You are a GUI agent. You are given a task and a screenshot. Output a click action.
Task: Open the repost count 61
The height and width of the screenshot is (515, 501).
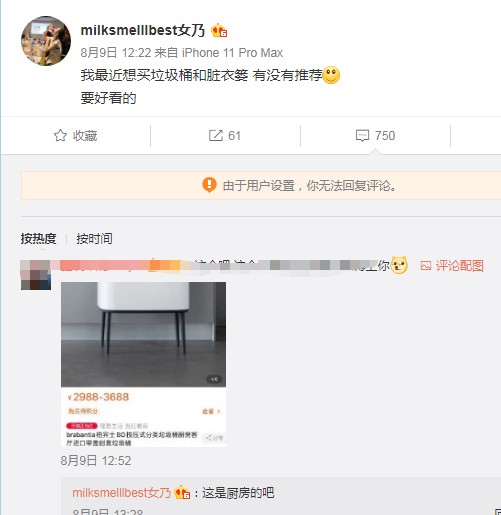[234, 136]
